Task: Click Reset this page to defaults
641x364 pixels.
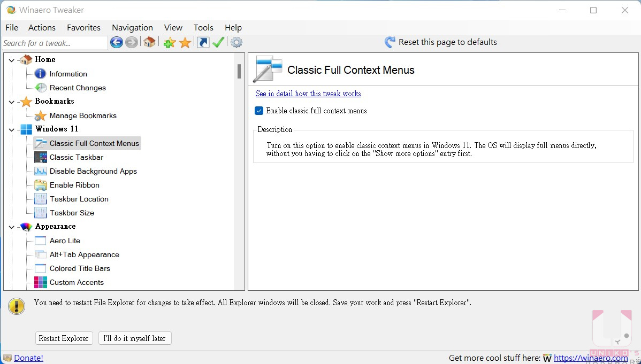Action: click(448, 42)
